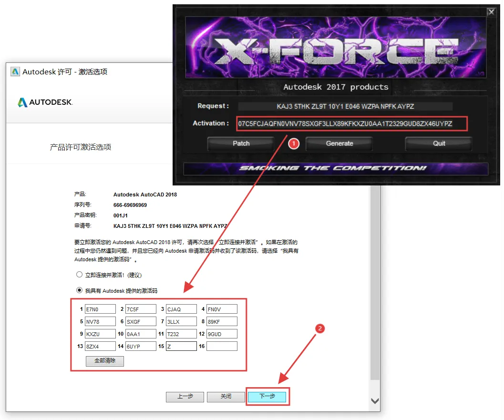
Task: Click the 'Autodesk 2017 products' label in X-Force
Action: (336, 87)
